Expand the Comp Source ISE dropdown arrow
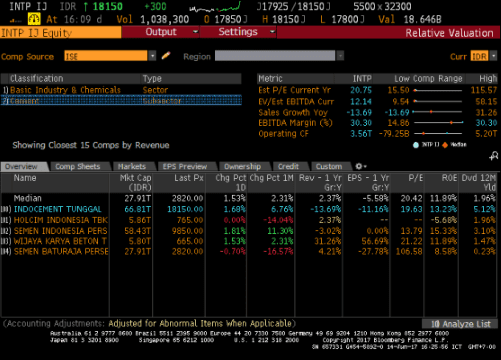Viewport: 501px width, 360px height. (x=152, y=56)
